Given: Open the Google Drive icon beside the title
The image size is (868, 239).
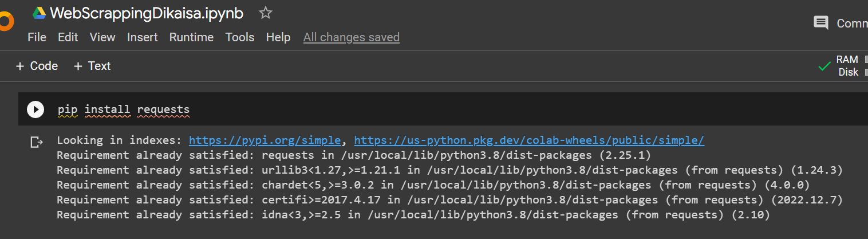Looking at the screenshot, I should [x=39, y=13].
